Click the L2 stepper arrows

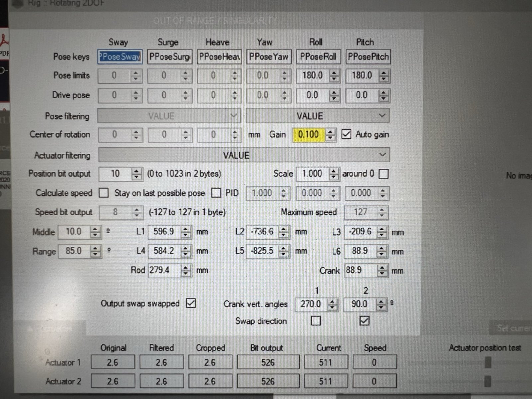(284, 232)
